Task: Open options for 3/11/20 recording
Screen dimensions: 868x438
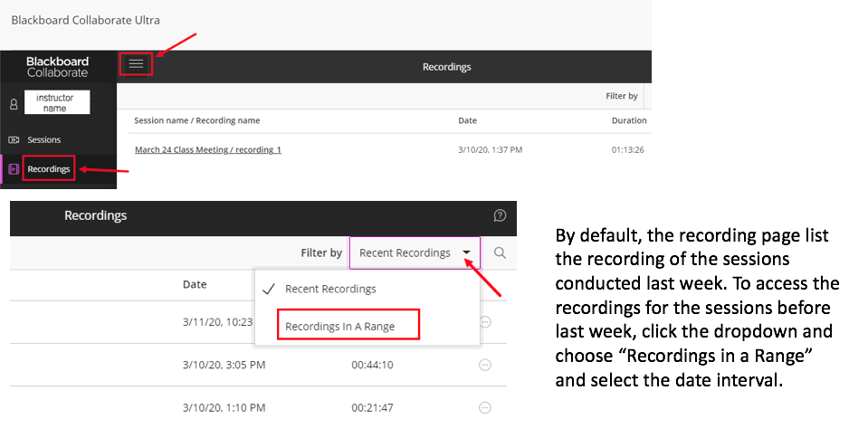Action: (485, 322)
